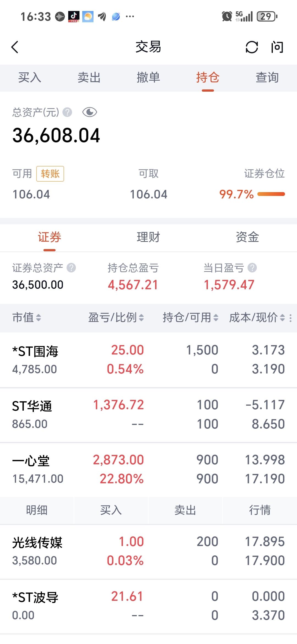Tap the 转账 transfer button

50,174
